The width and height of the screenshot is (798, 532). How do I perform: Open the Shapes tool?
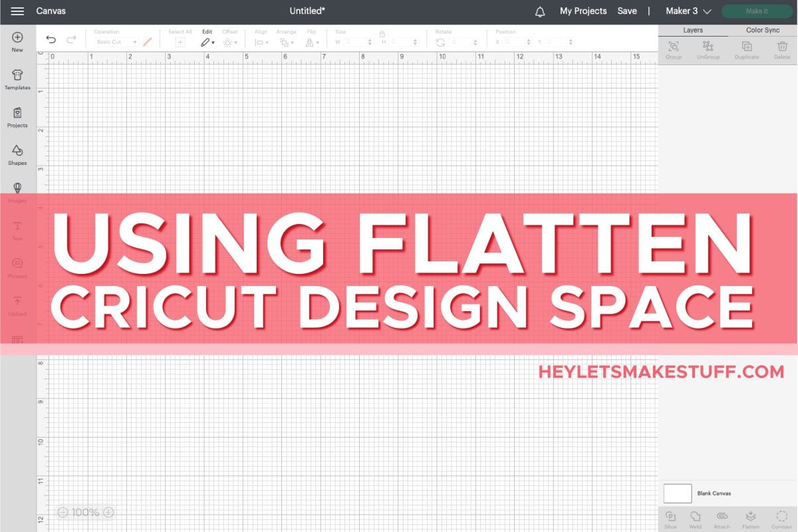click(17, 155)
